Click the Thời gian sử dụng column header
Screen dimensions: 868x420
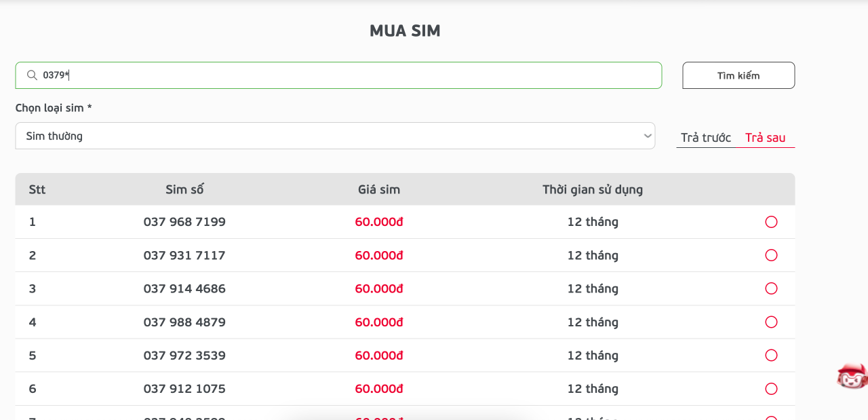[593, 189]
